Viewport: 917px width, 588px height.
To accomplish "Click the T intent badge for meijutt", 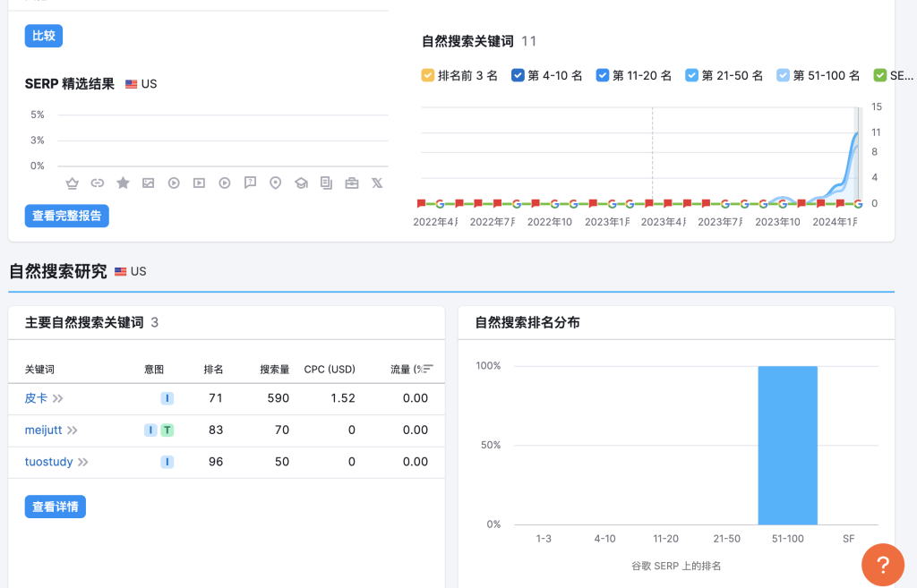I will [x=167, y=430].
